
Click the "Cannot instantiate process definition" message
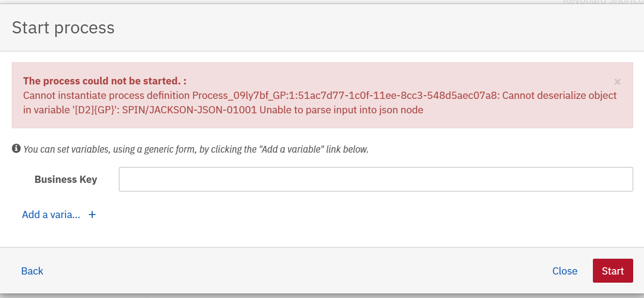tap(106, 95)
